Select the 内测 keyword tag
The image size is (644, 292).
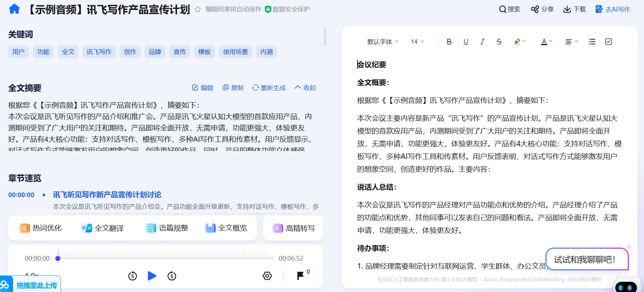coord(267,52)
